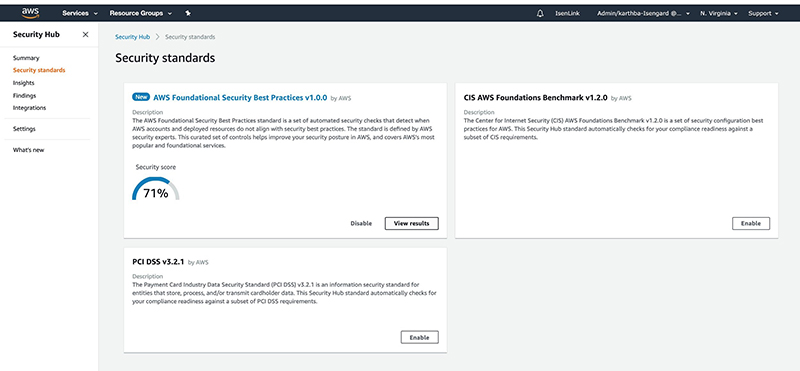Open the Resource Groups dropdown
The width and height of the screenshot is (800, 371).
coord(140,13)
